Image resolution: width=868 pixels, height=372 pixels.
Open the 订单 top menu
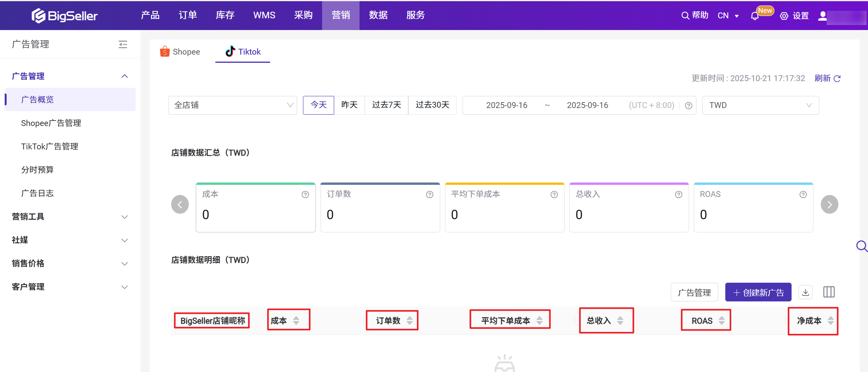tap(188, 15)
